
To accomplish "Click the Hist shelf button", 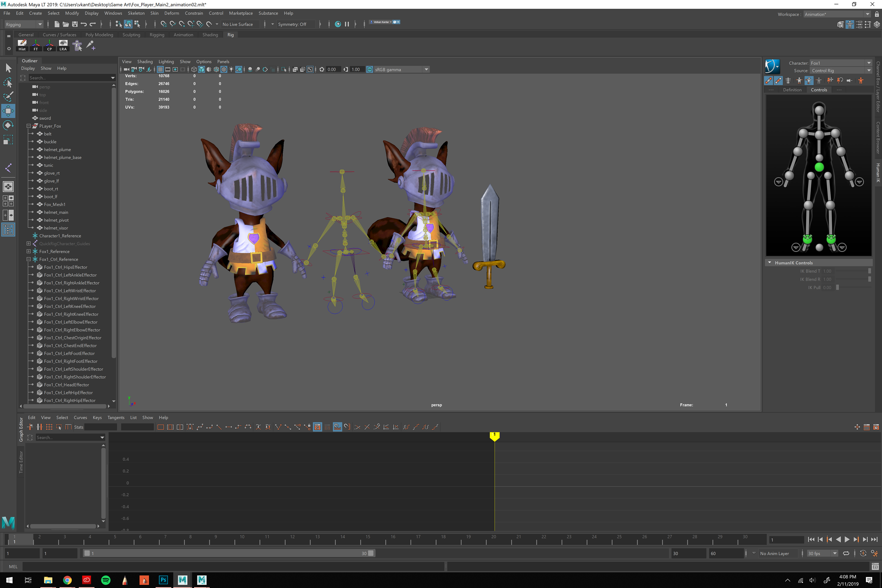I will 22,45.
